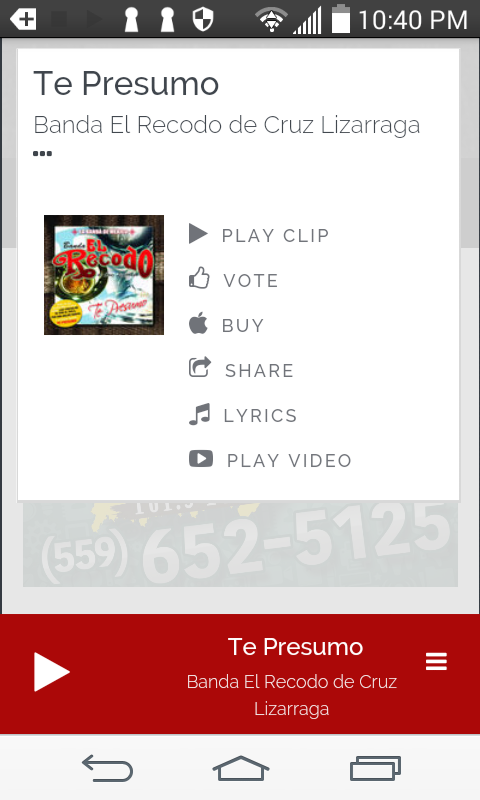Tap the music note Lyrics icon
The height and width of the screenshot is (800, 480).
(199, 414)
